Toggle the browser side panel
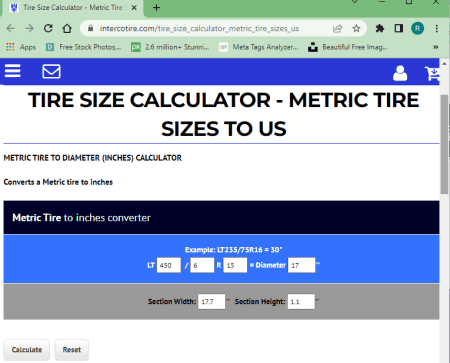Image resolution: width=450 pixels, height=363 pixels. [x=399, y=28]
